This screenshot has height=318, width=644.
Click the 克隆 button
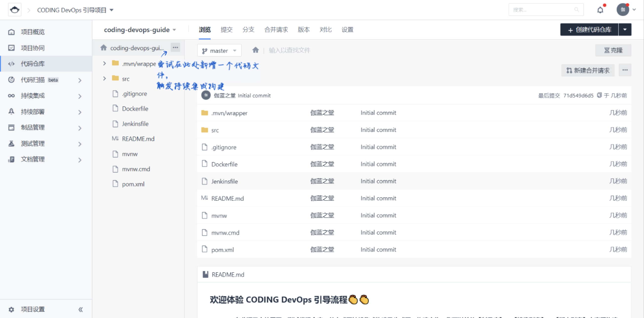pos(613,50)
